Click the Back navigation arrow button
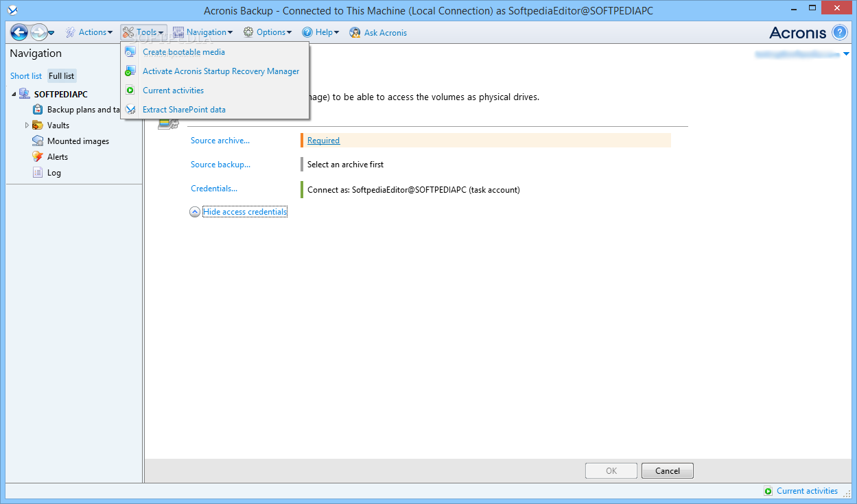Image resolution: width=857 pixels, height=504 pixels. [x=19, y=32]
